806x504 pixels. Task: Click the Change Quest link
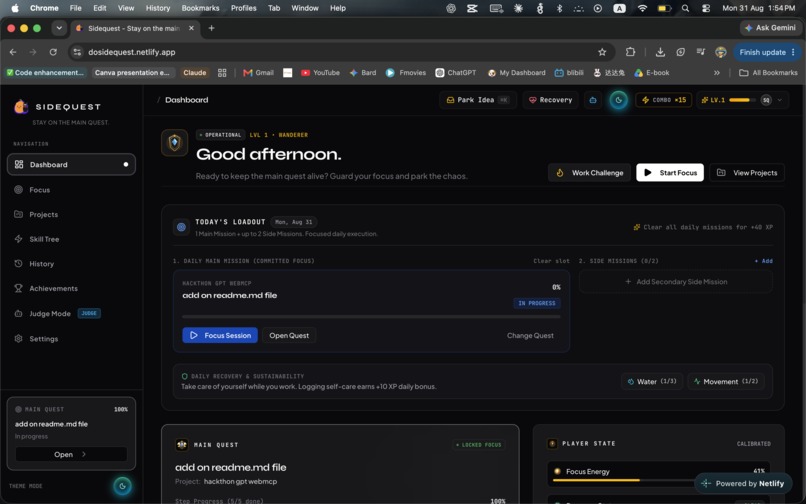tap(530, 335)
